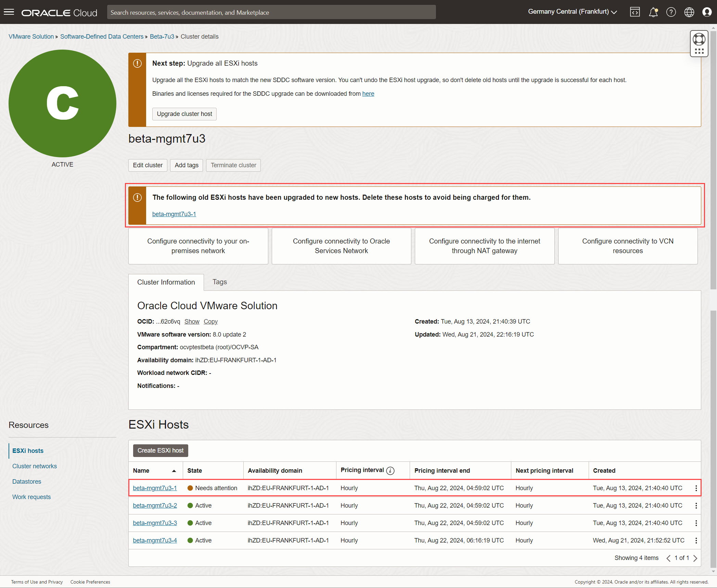Open Datastores in Resources list
This screenshot has width=717, height=588.
(27, 481)
